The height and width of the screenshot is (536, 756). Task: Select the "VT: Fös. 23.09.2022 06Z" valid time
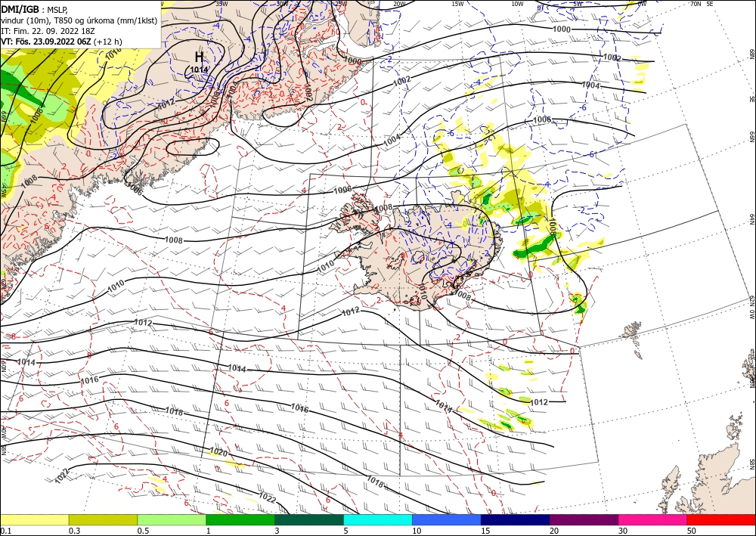[46, 42]
